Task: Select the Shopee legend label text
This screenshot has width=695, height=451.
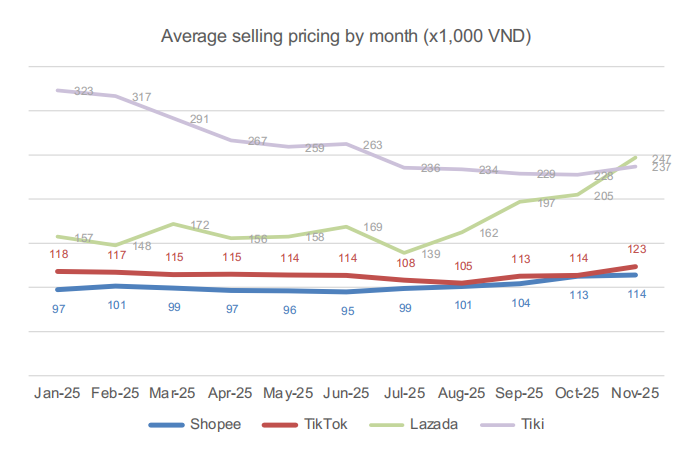Action: (x=216, y=424)
